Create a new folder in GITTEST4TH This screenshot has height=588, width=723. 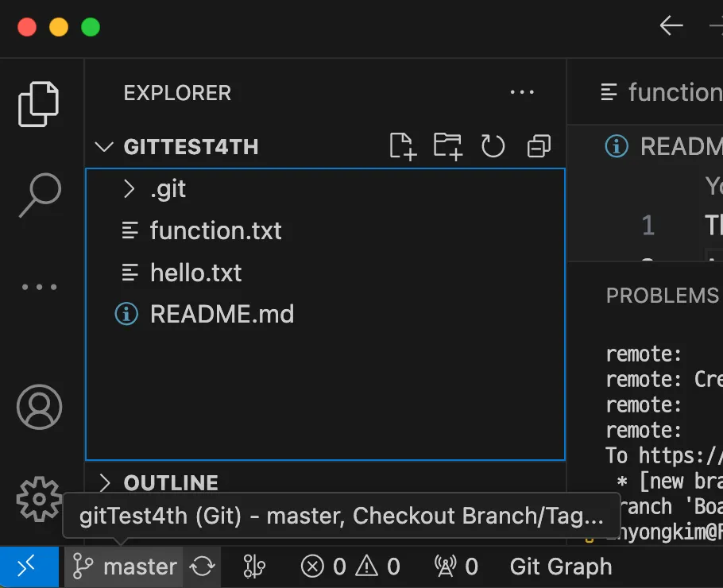tap(448, 146)
